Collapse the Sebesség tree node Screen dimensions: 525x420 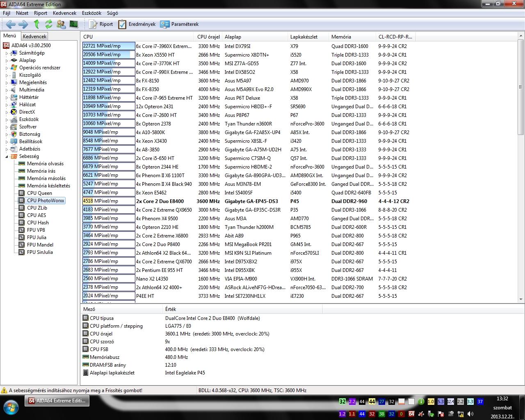[7, 156]
